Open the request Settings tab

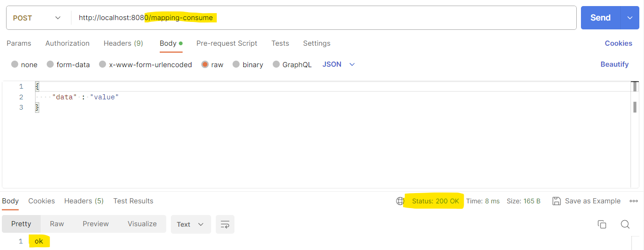click(x=317, y=43)
